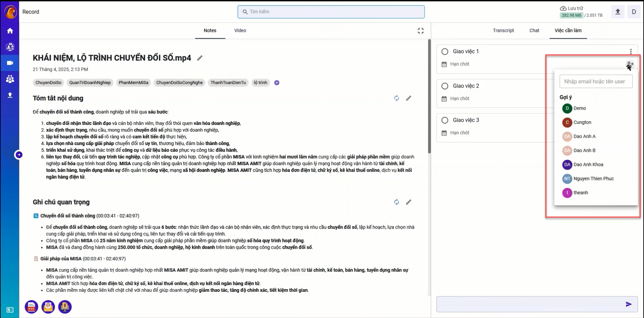Export notes as PDF

(x=32, y=307)
